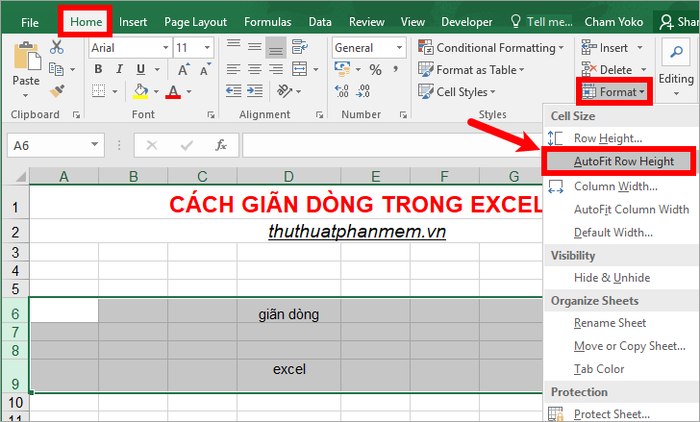Open the font name dropdown showing Arial

click(128, 48)
